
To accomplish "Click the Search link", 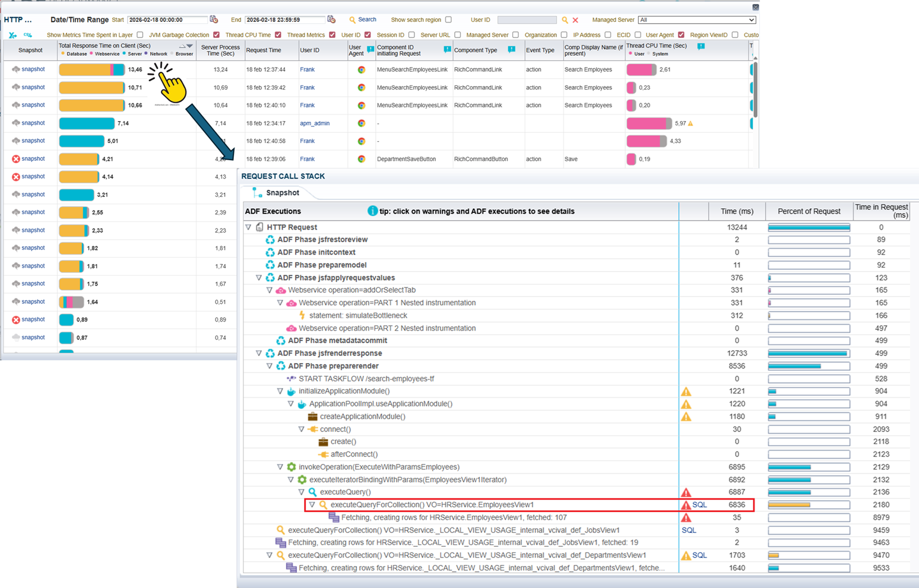I will (x=363, y=20).
